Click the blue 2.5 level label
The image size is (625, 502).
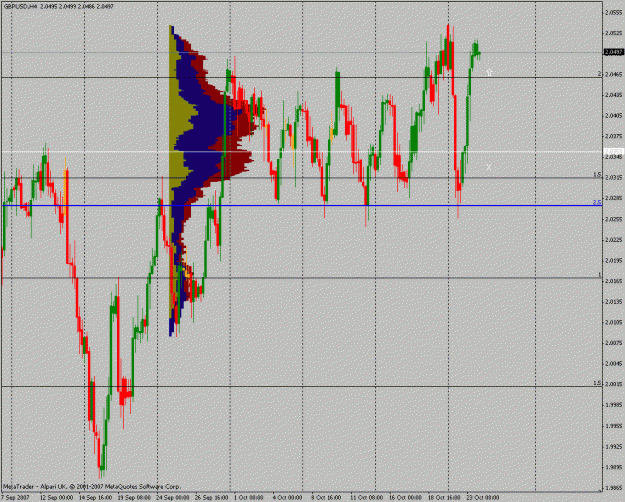point(597,203)
